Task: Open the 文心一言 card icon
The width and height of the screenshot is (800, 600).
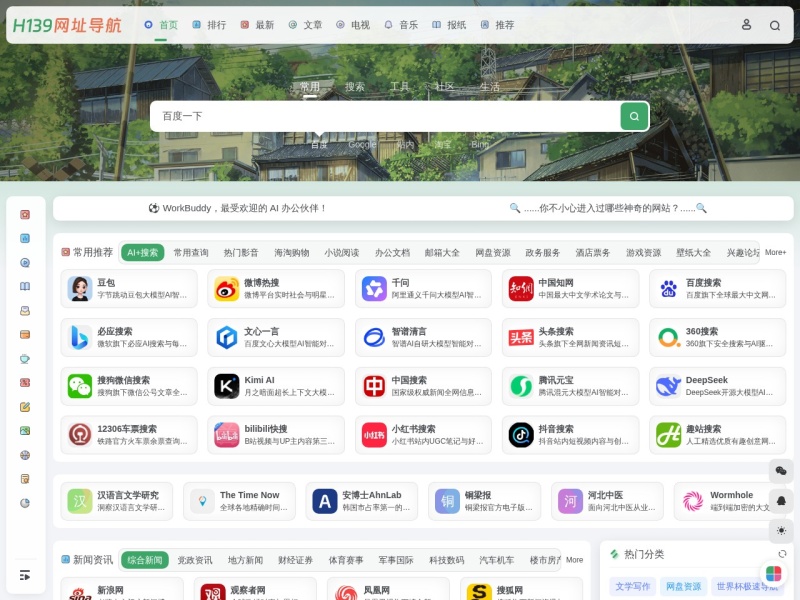Action: tap(227, 337)
